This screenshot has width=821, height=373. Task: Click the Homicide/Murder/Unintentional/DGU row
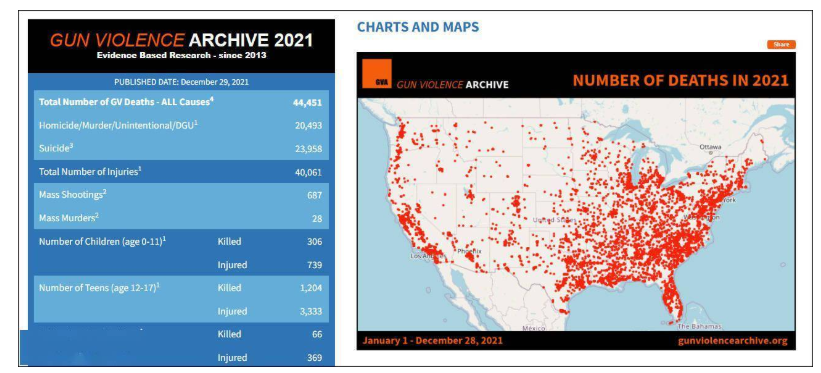coord(181,125)
